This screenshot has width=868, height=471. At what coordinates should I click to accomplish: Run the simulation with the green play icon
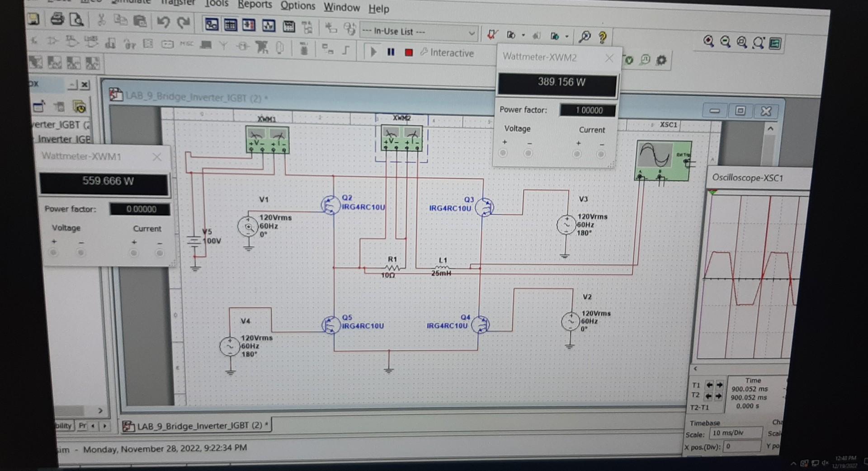pos(373,52)
